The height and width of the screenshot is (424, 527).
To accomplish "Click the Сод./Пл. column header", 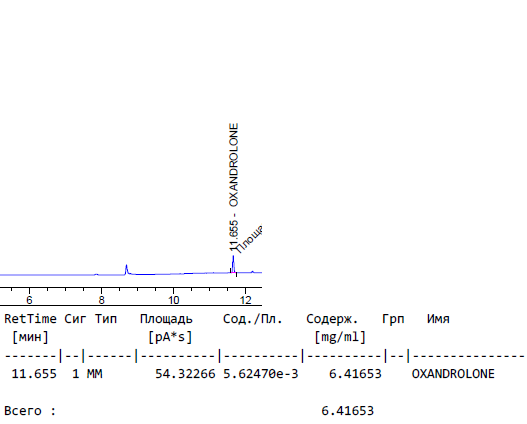I will 252,319.
